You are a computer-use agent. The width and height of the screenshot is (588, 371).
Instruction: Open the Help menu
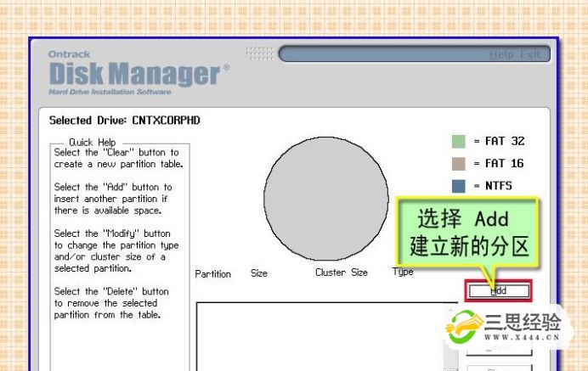coord(501,55)
